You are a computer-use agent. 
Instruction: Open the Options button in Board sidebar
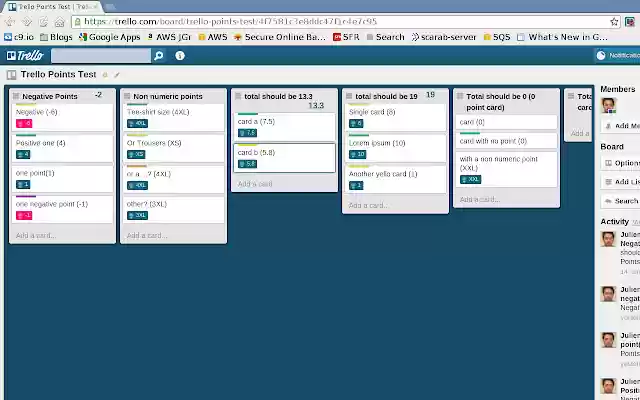pos(620,163)
